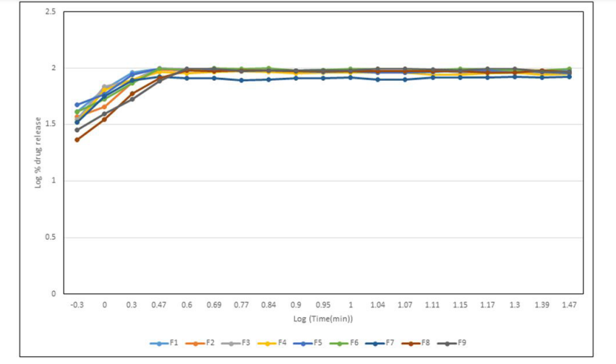
Task: Click the F8 data point at 0
Action: coord(105,119)
